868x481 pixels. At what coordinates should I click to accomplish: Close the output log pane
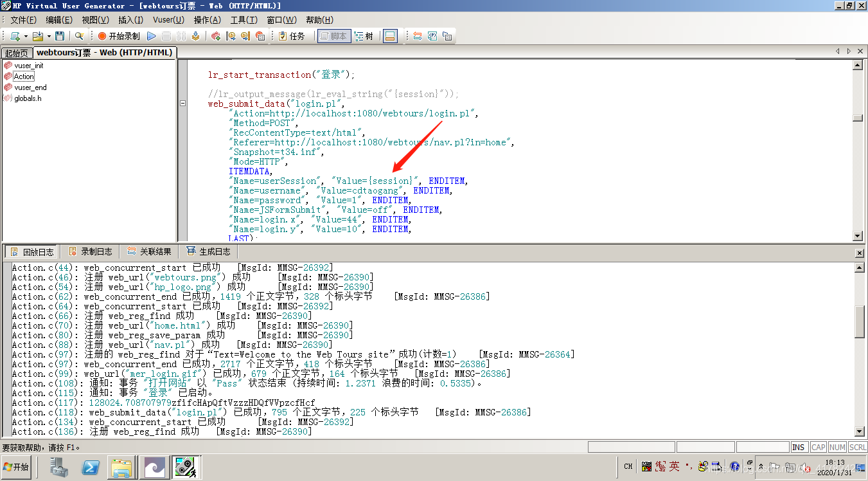tap(860, 254)
